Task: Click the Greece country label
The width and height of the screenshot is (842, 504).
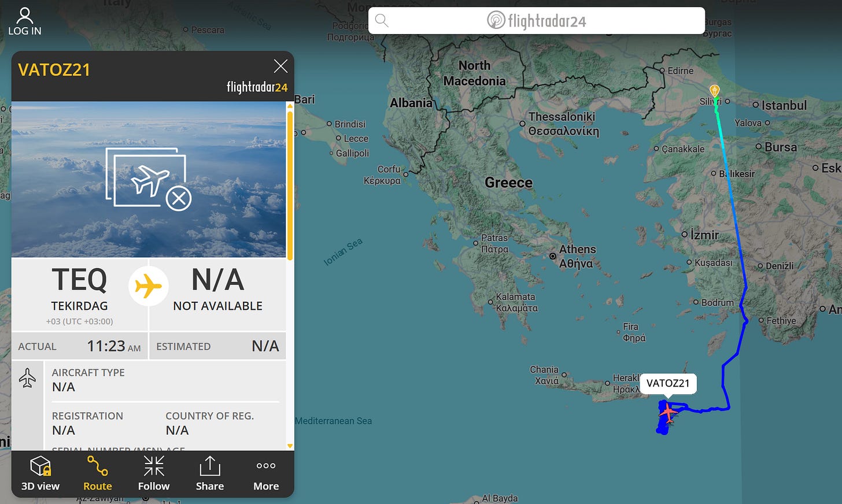Action: [x=508, y=183]
